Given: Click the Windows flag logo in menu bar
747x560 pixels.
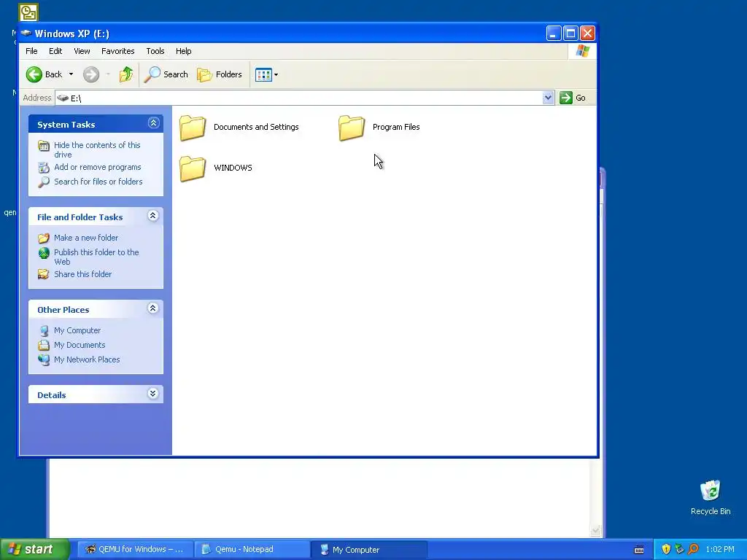Looking at the screenshot, I should pos(582,51).
